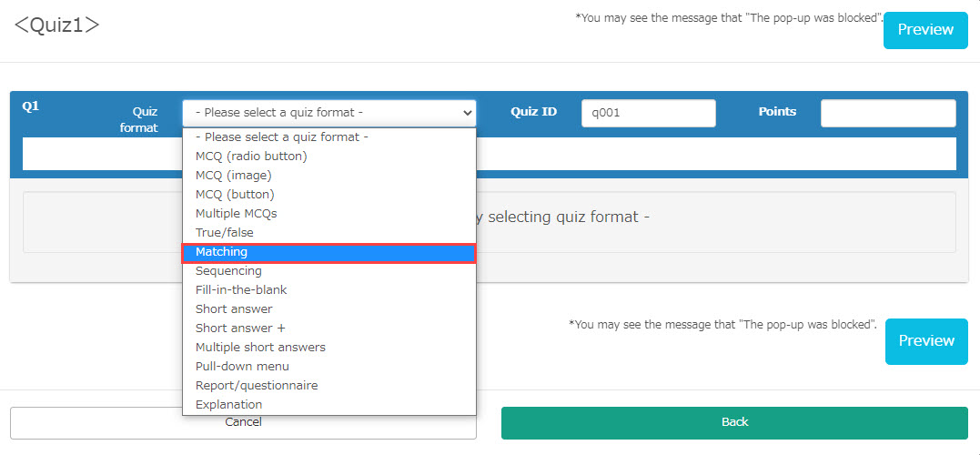Choose MCQ (radio button) from list
This screenshot has width=980, height=455.
pyautogui.click(x=328, y=157)
